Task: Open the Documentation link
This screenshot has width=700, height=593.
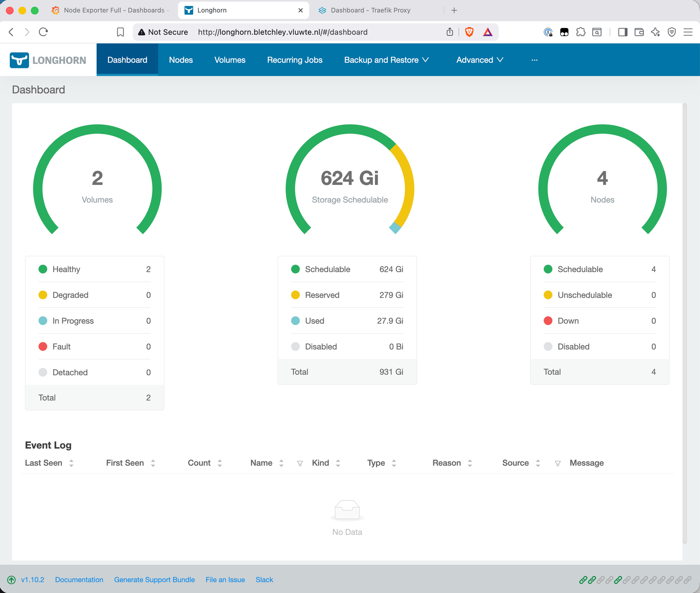Action: (x=79, y=580)
